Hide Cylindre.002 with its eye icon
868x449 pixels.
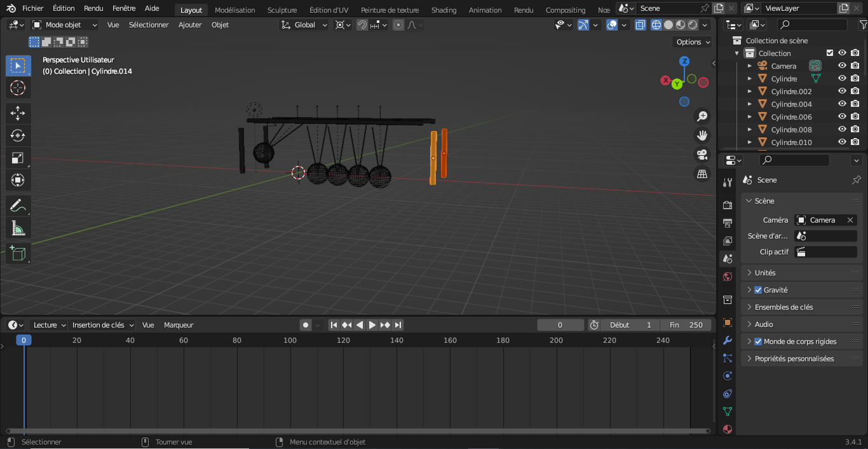click(x=842, y=92)
